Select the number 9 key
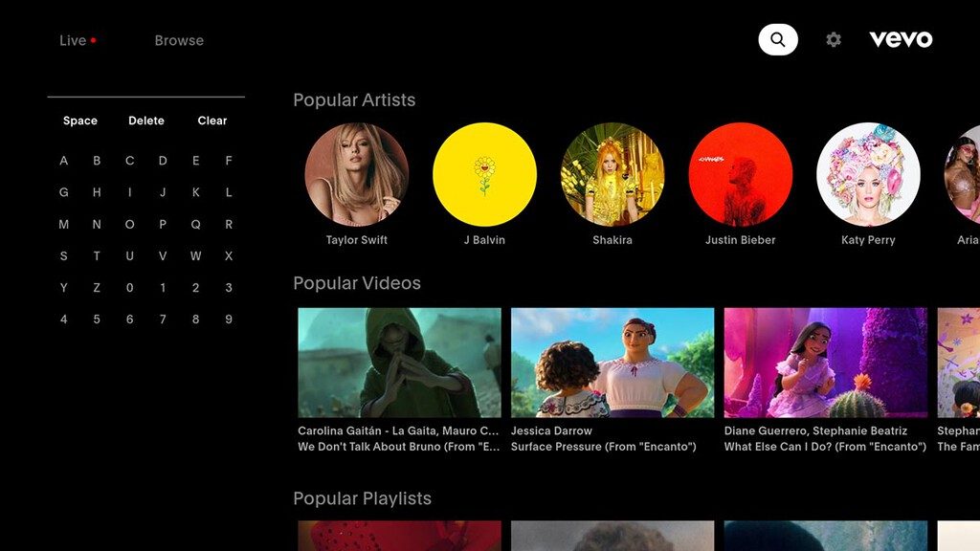 tap(228, 319)
